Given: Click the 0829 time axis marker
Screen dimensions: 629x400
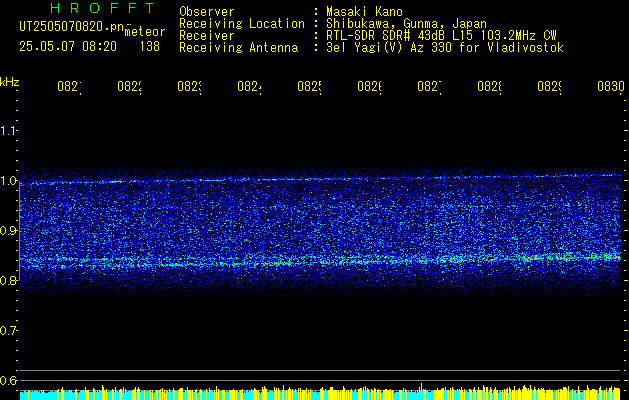Looking at the screenshot, I should click(x=550, y=87).
